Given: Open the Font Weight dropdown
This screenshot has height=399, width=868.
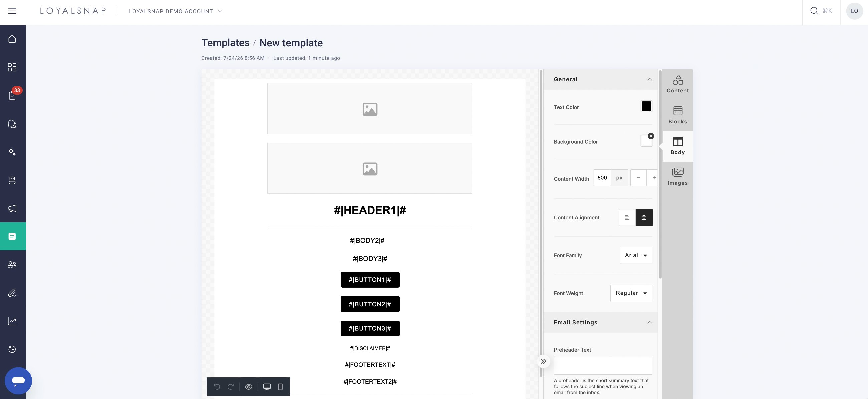Looking at the screenshot, I should point(631,293).
